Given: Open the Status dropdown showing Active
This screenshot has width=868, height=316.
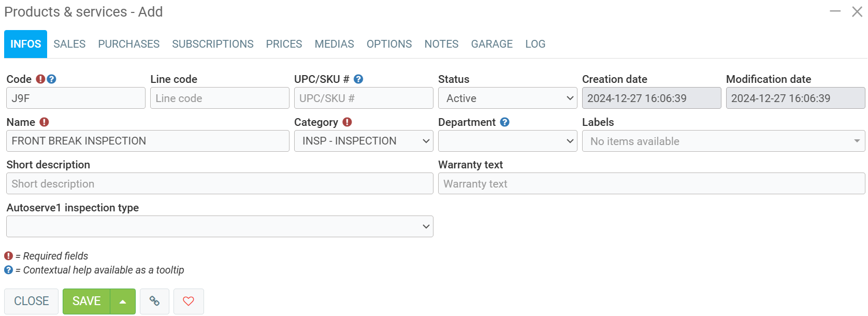Looking at the screenshot, I should (x=507, y=98).
